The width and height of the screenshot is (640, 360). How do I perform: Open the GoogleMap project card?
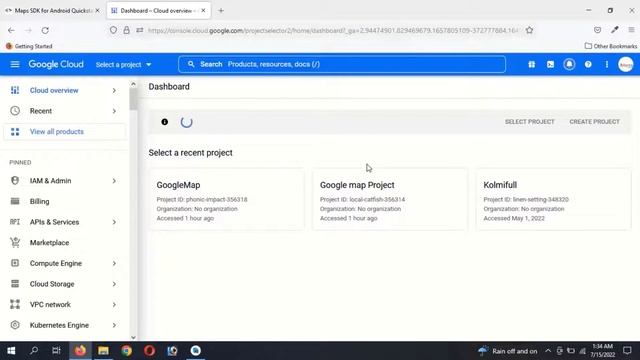[x=227, y=199]
